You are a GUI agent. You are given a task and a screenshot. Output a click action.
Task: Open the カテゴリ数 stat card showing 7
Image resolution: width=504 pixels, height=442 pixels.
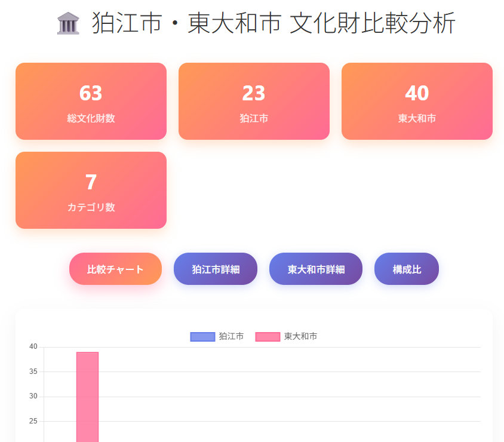point(91,190)
